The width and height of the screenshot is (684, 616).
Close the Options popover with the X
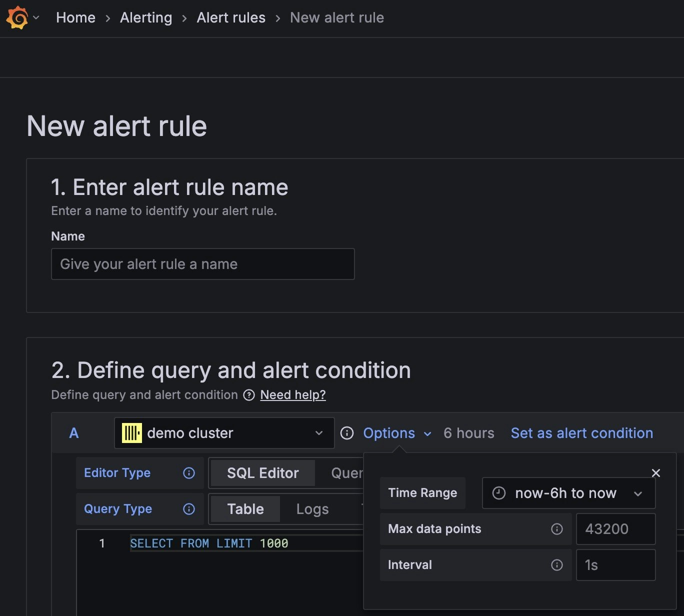pos(656,473)
